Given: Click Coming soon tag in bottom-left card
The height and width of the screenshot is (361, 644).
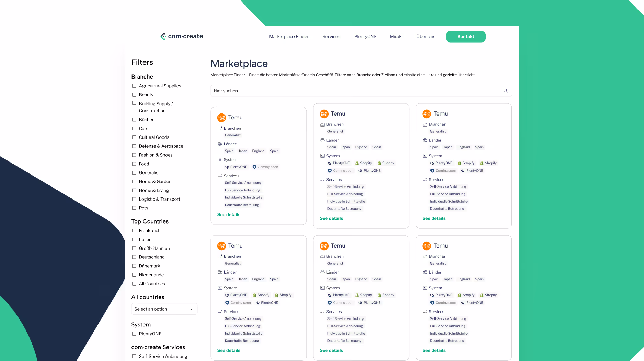Looking at the screenshot, I should (x=238, y=303).
